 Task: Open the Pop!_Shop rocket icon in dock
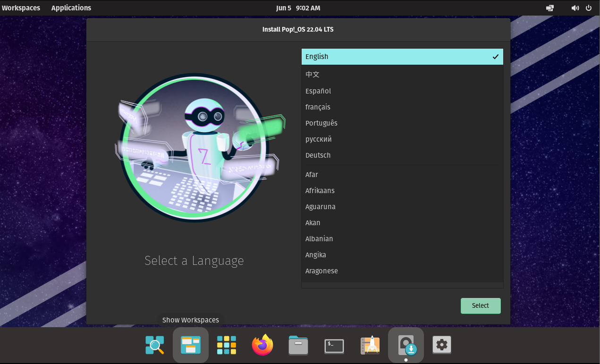coord(370,345)
